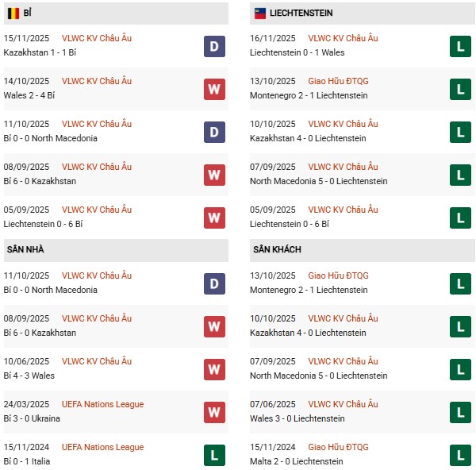This screenshot has height=470, width=476.
Task: Click draw badge for Kazakhstan 1-1 Bỉ
Action: click(214, 46)
